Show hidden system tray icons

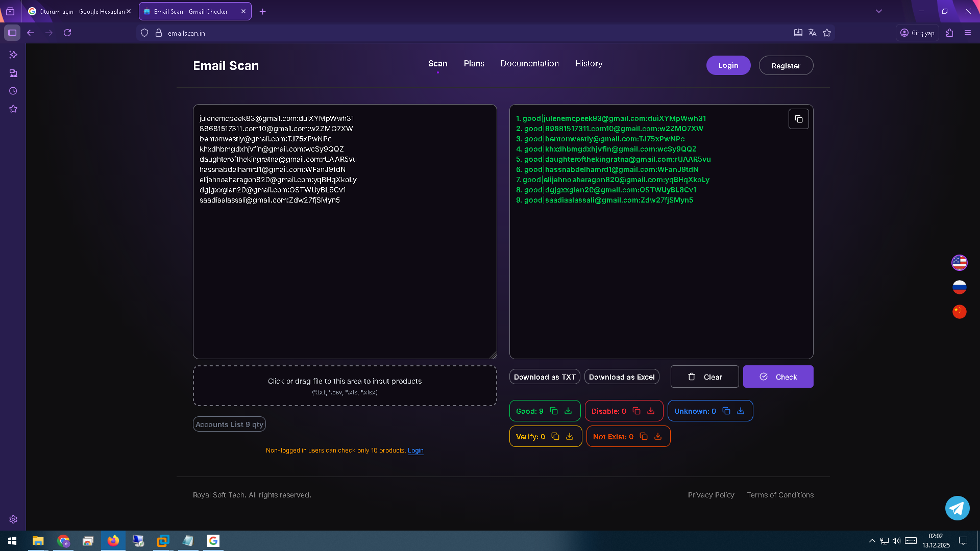872,541
